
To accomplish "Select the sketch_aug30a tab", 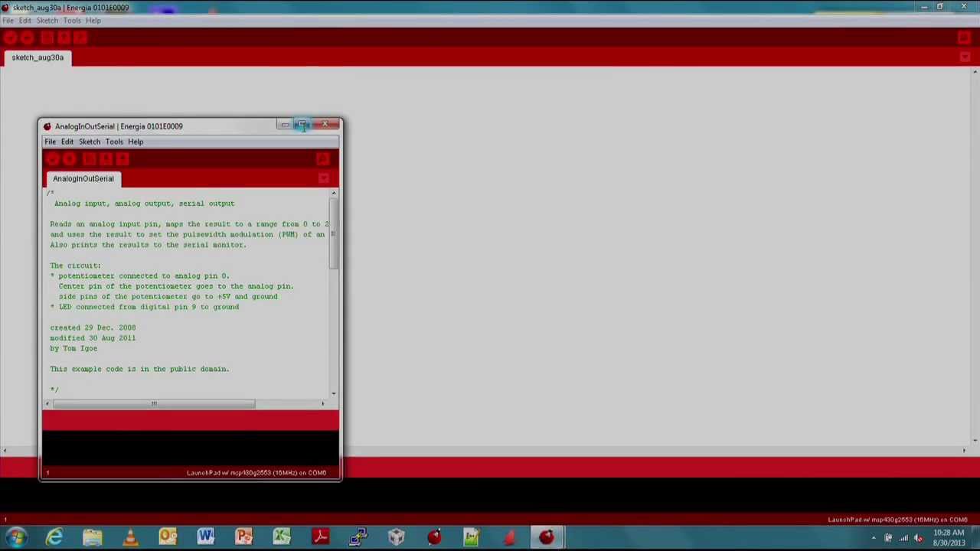I will pyautogui.click(x=38, y=57).
